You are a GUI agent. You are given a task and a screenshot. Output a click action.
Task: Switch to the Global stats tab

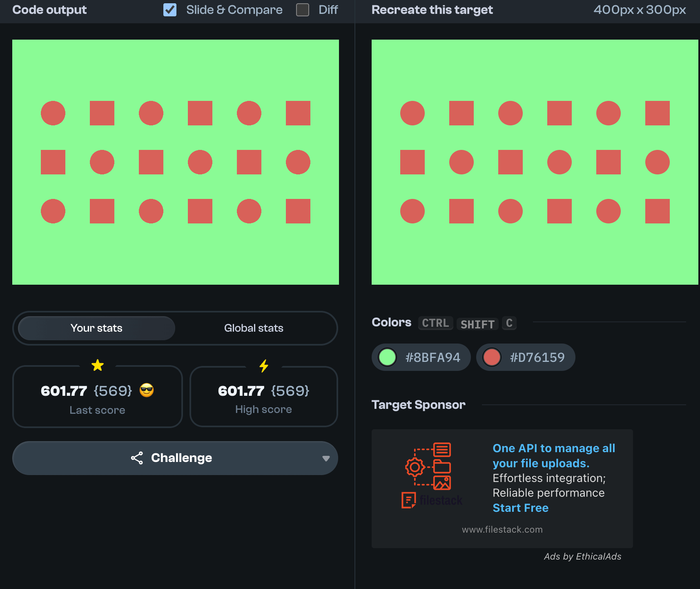click(x=254, y=328)
